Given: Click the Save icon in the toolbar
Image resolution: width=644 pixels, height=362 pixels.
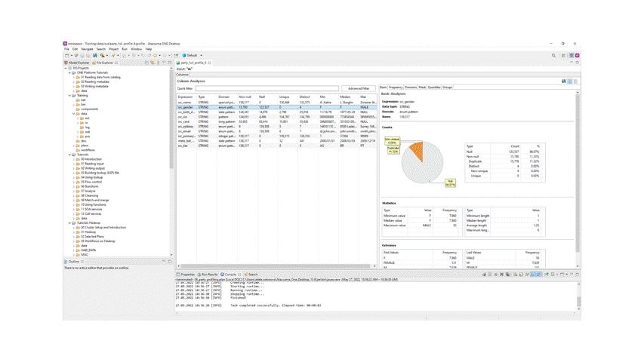Looking at the screenshot, I should coord(82,55).
